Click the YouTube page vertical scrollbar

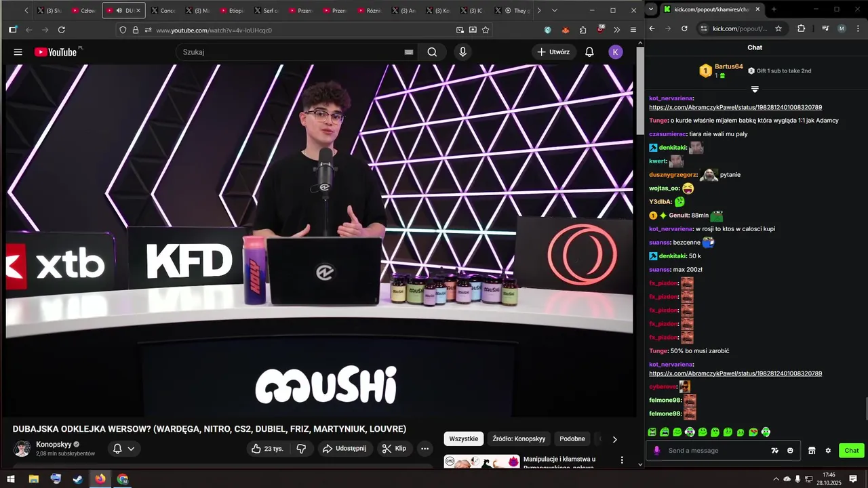pos(640,90)
